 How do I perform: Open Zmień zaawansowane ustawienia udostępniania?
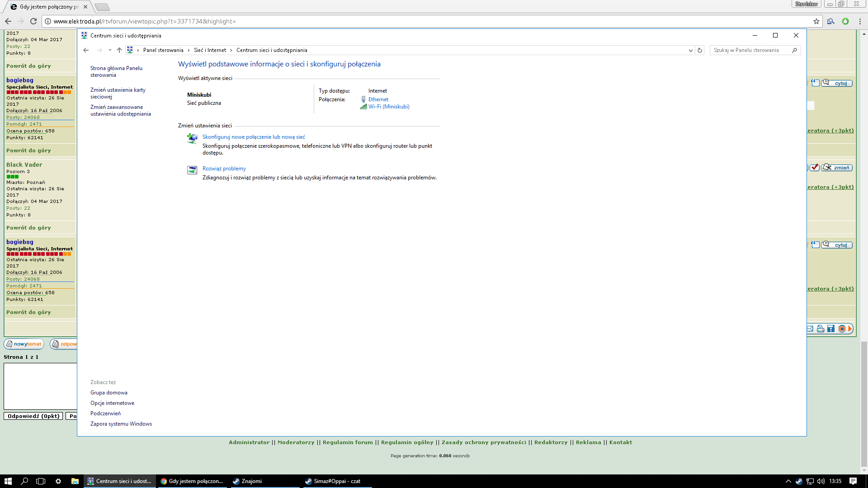121,110
